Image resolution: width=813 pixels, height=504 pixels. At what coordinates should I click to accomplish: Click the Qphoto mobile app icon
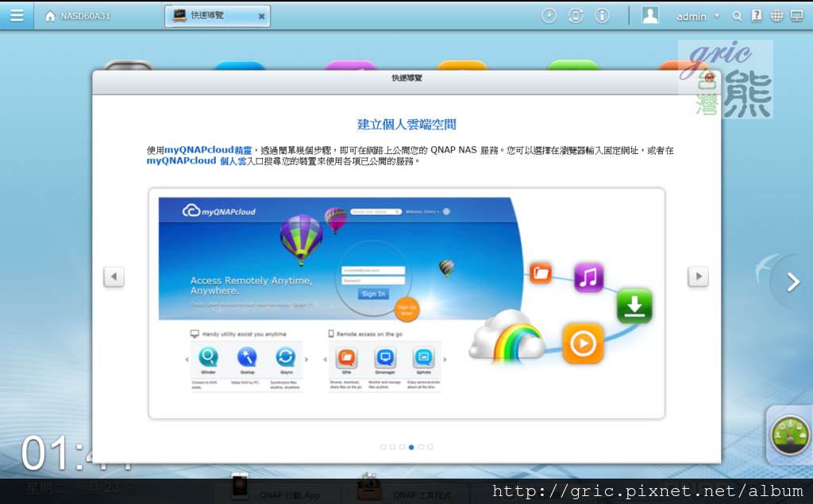click(424, 357)
